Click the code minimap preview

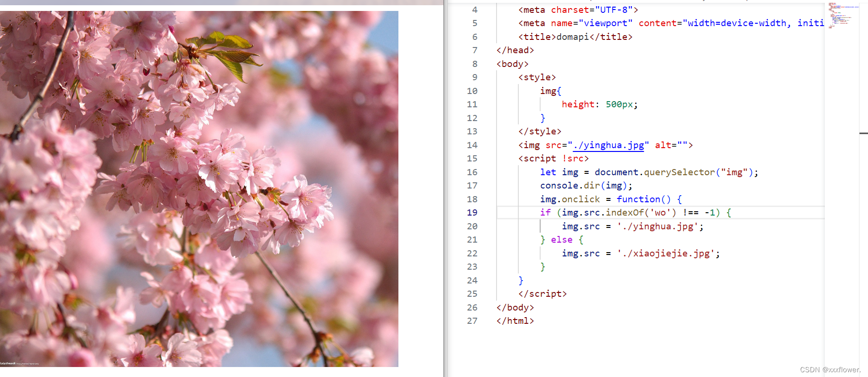coord(843,15)
